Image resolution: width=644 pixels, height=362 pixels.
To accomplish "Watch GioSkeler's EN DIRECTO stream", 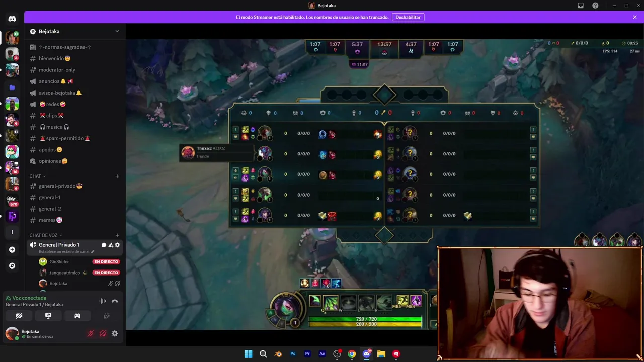I will coord(106,262).
